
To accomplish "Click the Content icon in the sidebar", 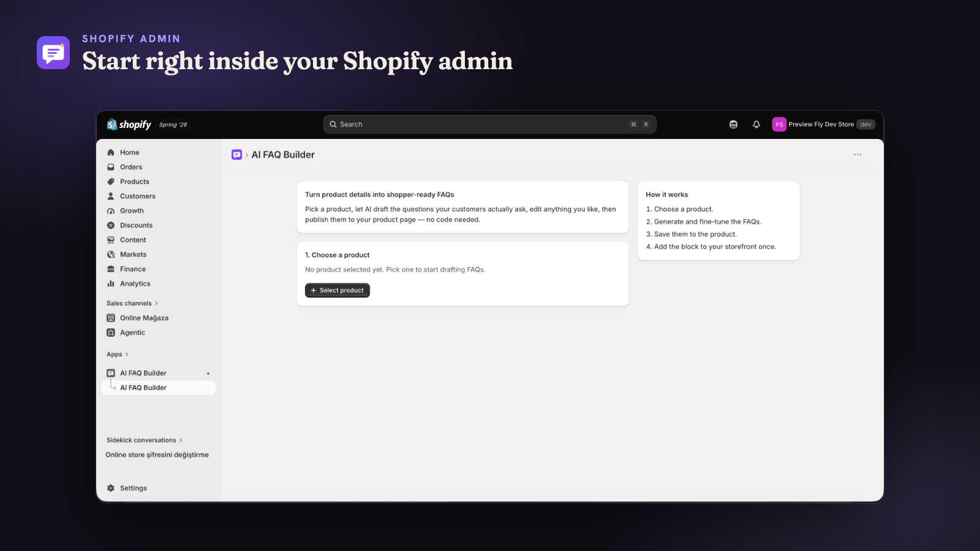I will pos(111,240).
